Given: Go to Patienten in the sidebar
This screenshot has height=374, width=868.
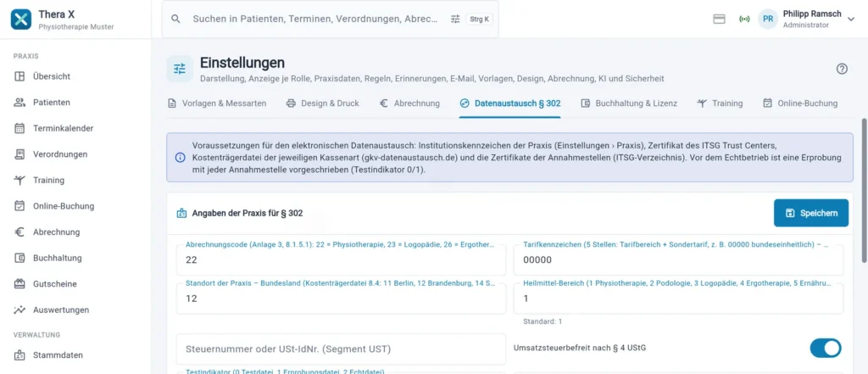Looking at the screenshot, I should (75, 103).
